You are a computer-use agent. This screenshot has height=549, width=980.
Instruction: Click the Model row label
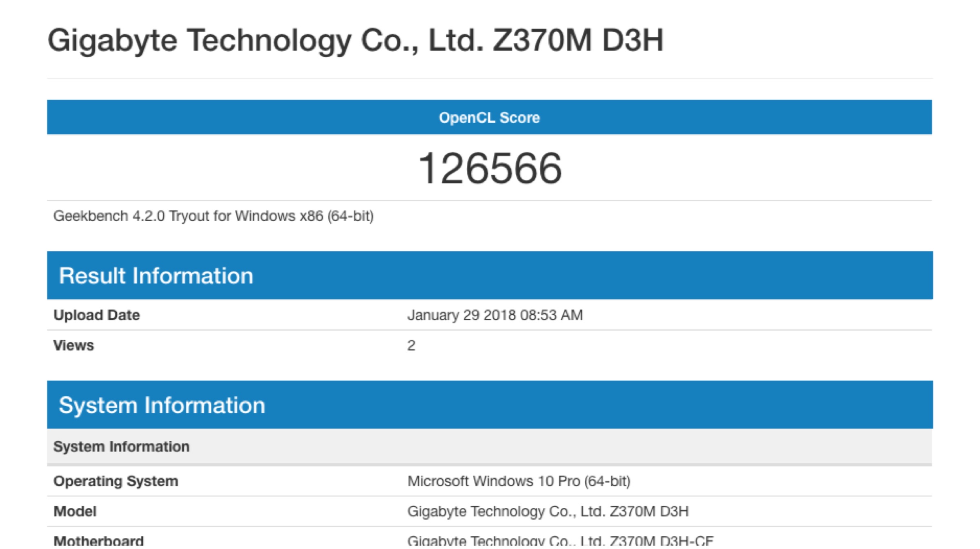tap(75, 511)
